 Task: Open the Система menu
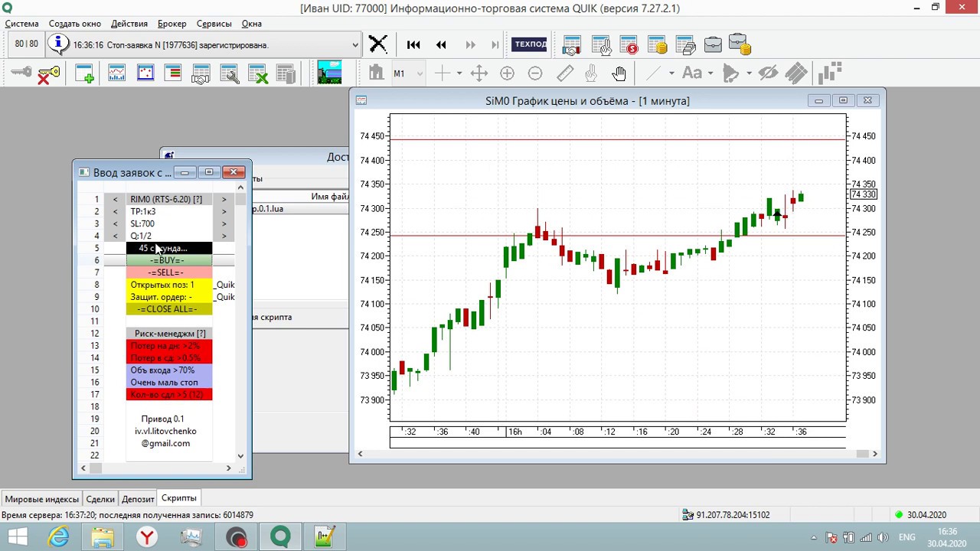pos(21,24)
